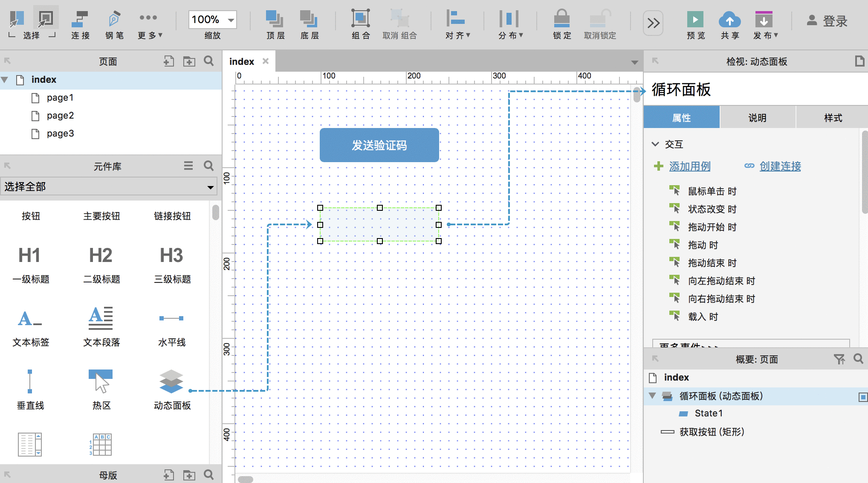This screenshot has height=483, width=868.
Task: Click the 添加用例 add case link
Action: click(x=689, y=166)
